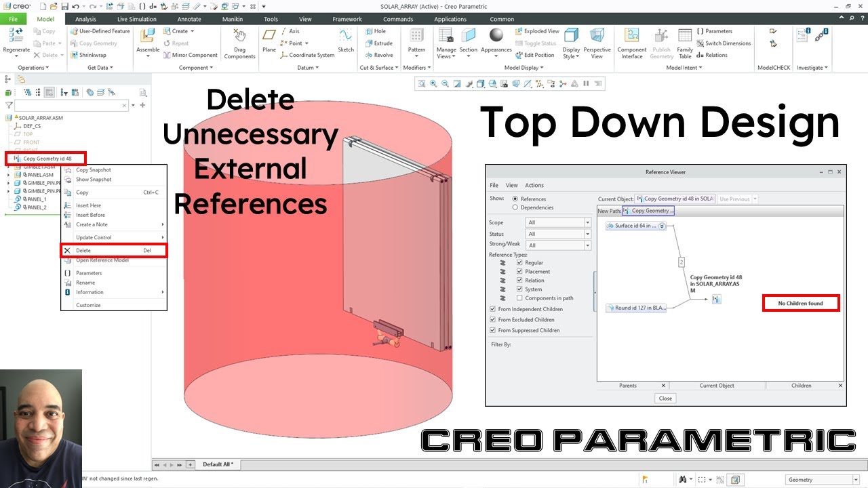
Task: Expand the Surface id 64 node arrow
Action: (x=662, y=226)
